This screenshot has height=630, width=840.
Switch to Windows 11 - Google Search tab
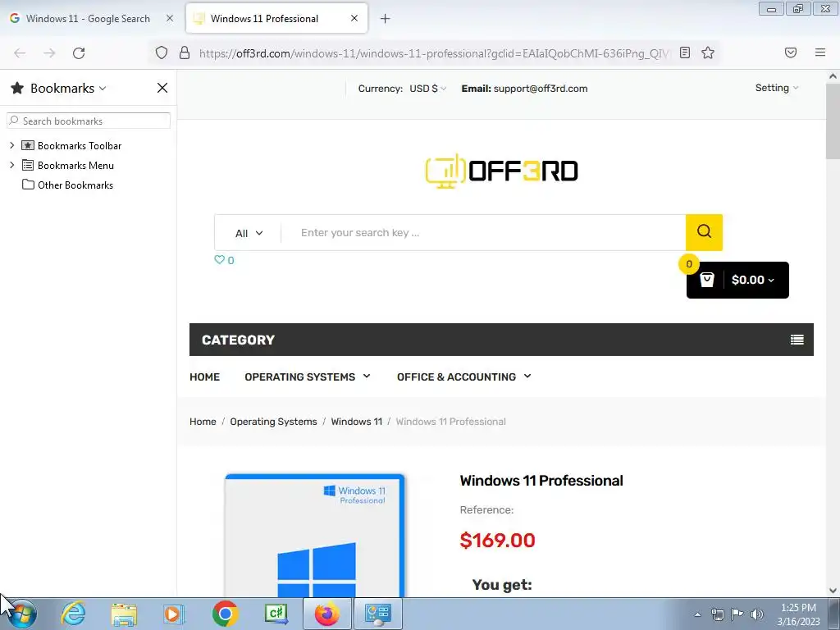click(x=89, y=19)
